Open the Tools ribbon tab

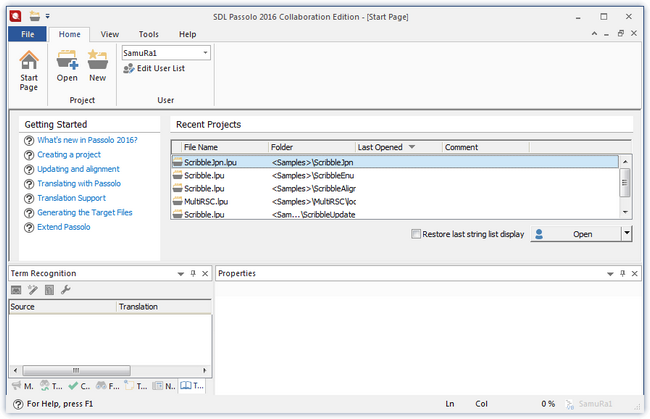(x=148, y=34)
